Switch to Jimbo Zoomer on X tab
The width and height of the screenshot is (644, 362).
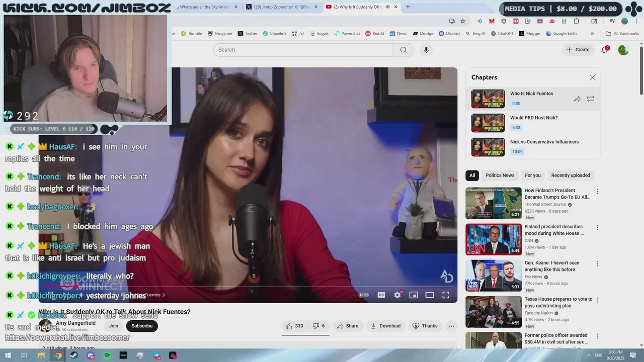click(282, 7)
